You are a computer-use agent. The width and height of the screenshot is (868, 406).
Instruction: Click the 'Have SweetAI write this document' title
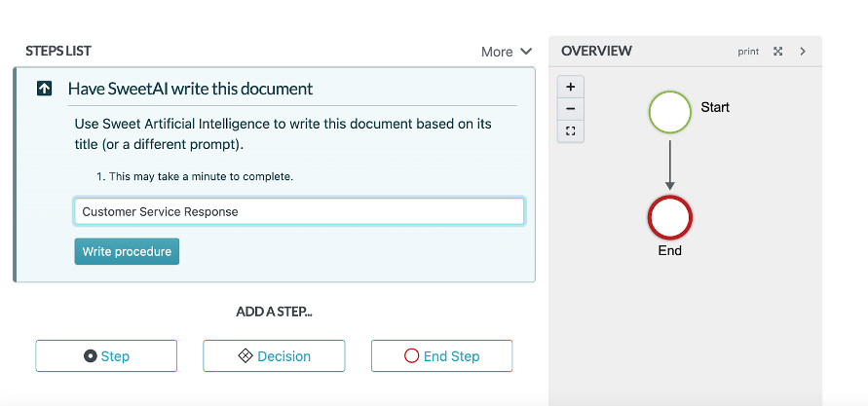tap(190, 89)
